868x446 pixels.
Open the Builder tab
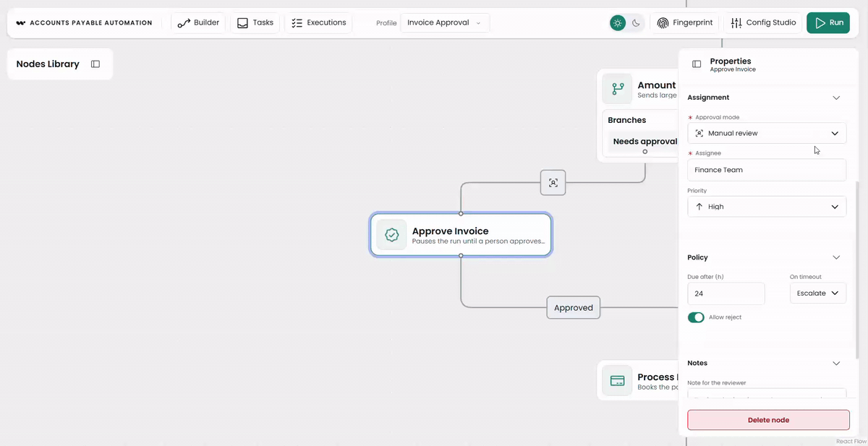coord(198,22)
